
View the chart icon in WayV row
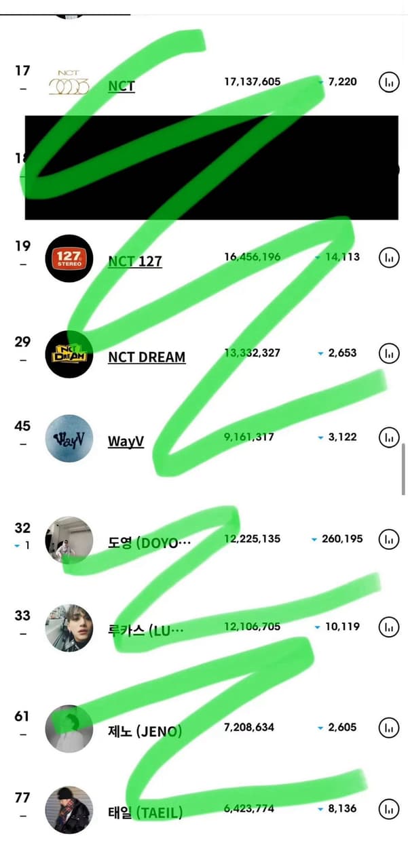[x=389, y=437]
